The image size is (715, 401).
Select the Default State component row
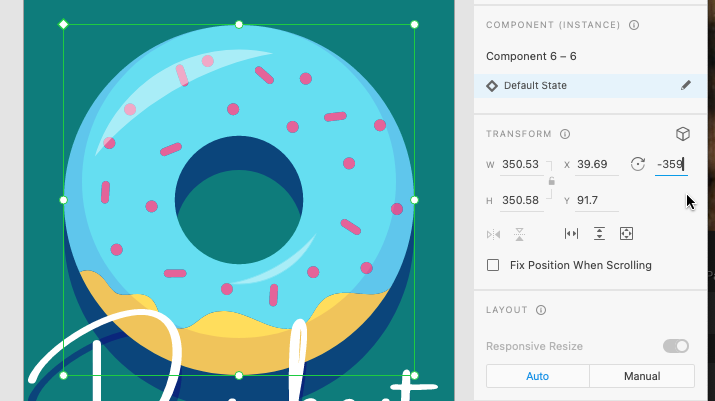coord(580,86)
